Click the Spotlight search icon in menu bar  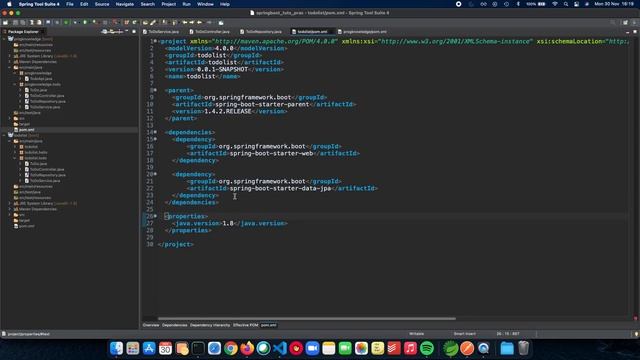(x=566, y=4)
